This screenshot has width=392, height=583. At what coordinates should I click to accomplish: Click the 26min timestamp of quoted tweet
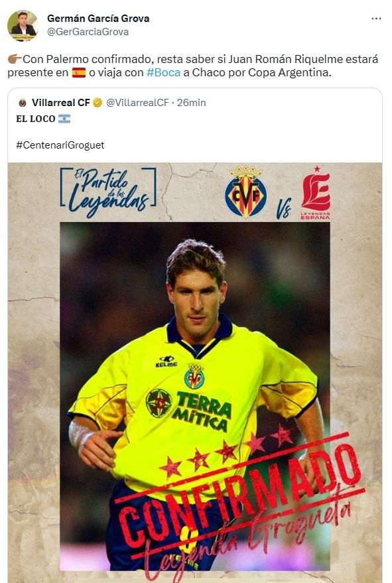[191, 103]
